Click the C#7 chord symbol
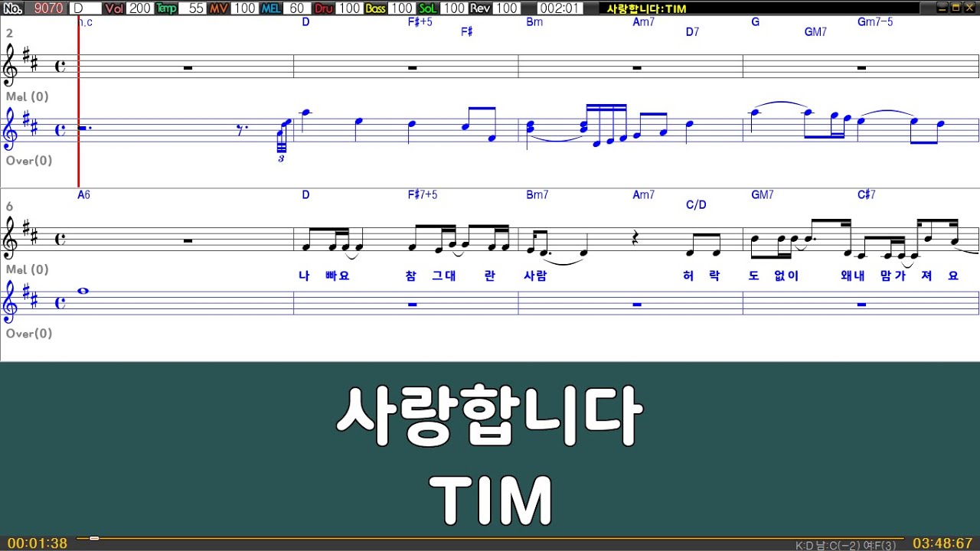The width and height of the screenshot is (980, 551). pyautogui.click(x=867, y=194)
